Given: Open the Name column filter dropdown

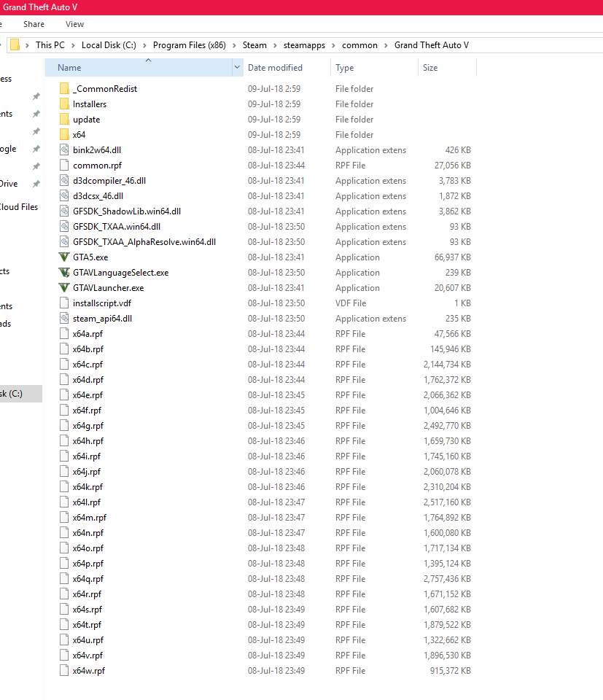Looking at the screenshot, I should coord(237,67).
